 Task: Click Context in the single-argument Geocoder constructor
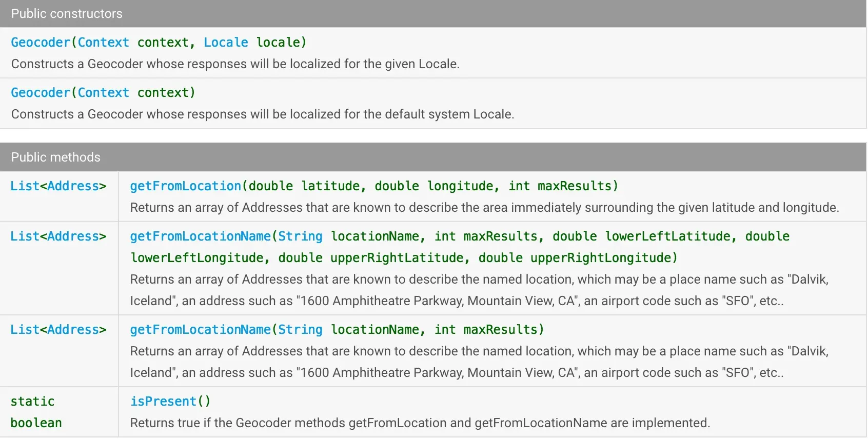point(103,93)
